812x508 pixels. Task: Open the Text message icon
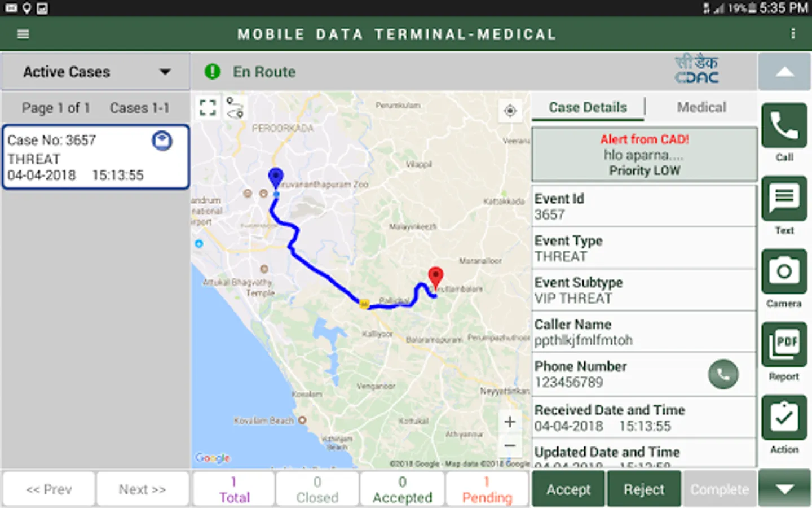784,199
